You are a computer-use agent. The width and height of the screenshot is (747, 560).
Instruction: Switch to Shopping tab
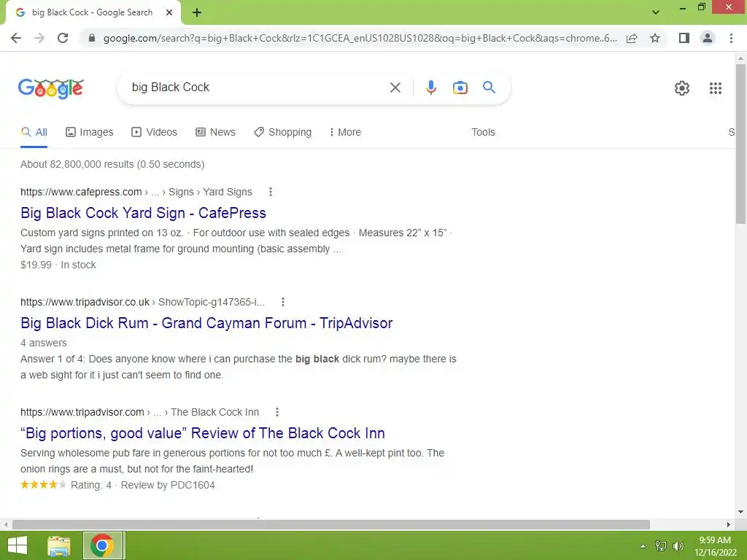tap(282, 133)
